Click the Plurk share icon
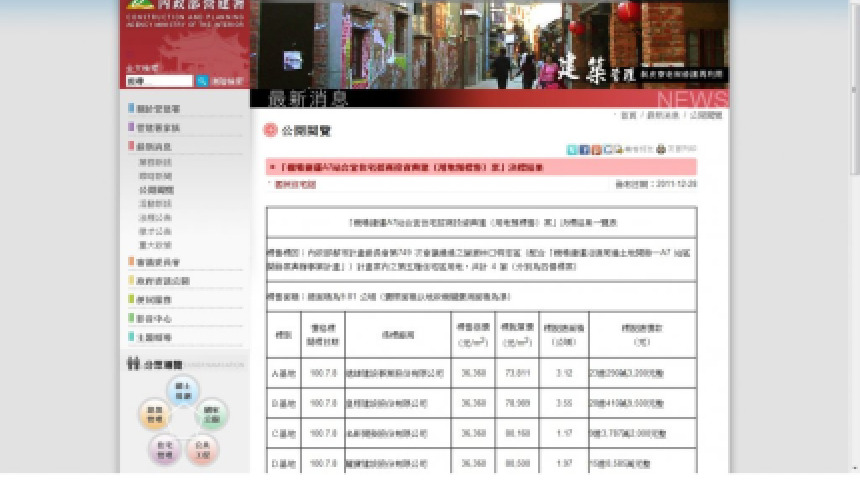The image size is (860, 480). 596,150
